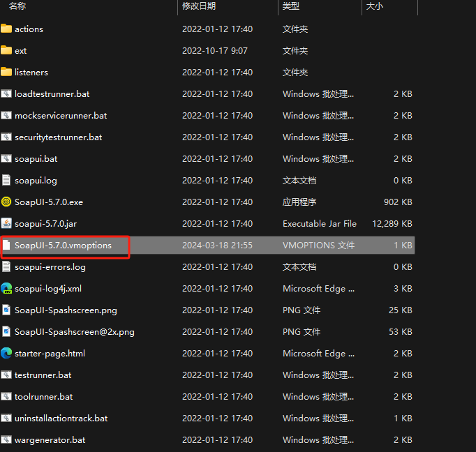This screenshot has width=476, height=452.
Task: Select the file name actions
Action: tap(29, 29)
